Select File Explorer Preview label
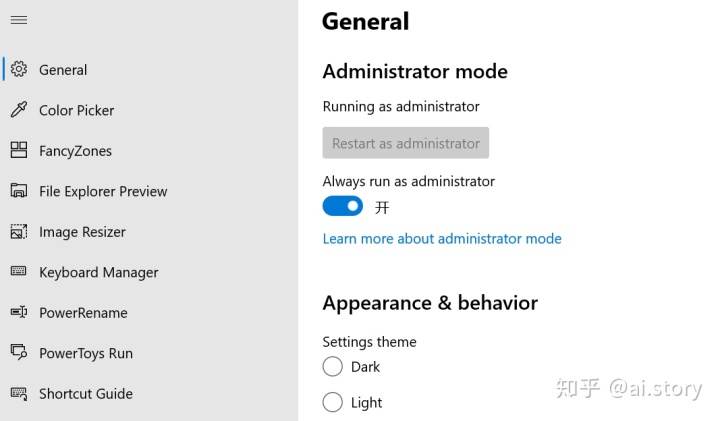 point(103,191)
